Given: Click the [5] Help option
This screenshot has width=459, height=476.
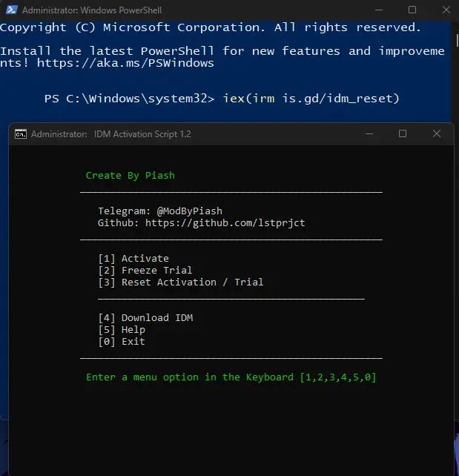Looking at the screenshot, I should tap(122, 330).
